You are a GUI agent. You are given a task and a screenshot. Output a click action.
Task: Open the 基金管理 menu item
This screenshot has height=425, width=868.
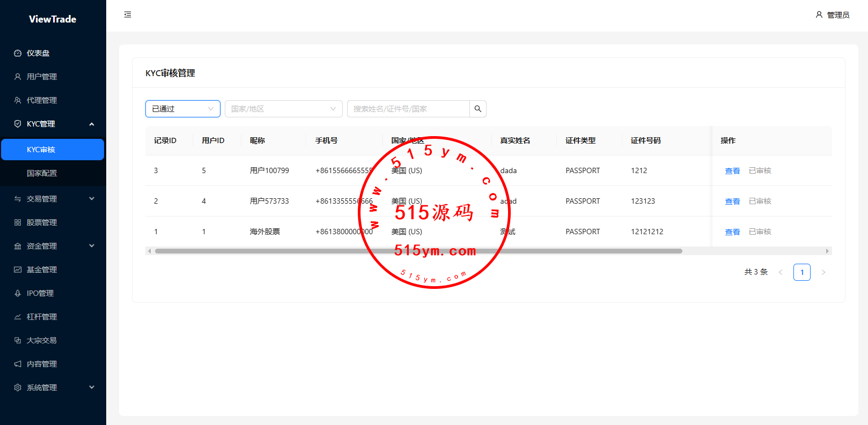53,270
